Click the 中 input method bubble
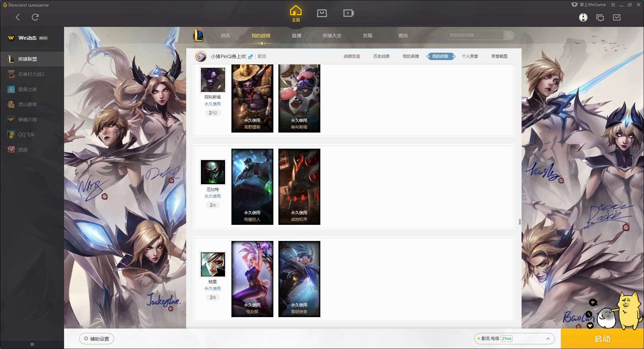 pyautogui.click(x=593, y=303)
